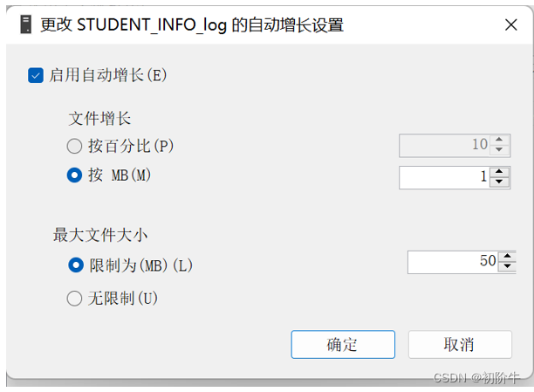The image size is (534, 392).
Task: Select the 按百分比(P) radio button
Action: pos(74,146)
